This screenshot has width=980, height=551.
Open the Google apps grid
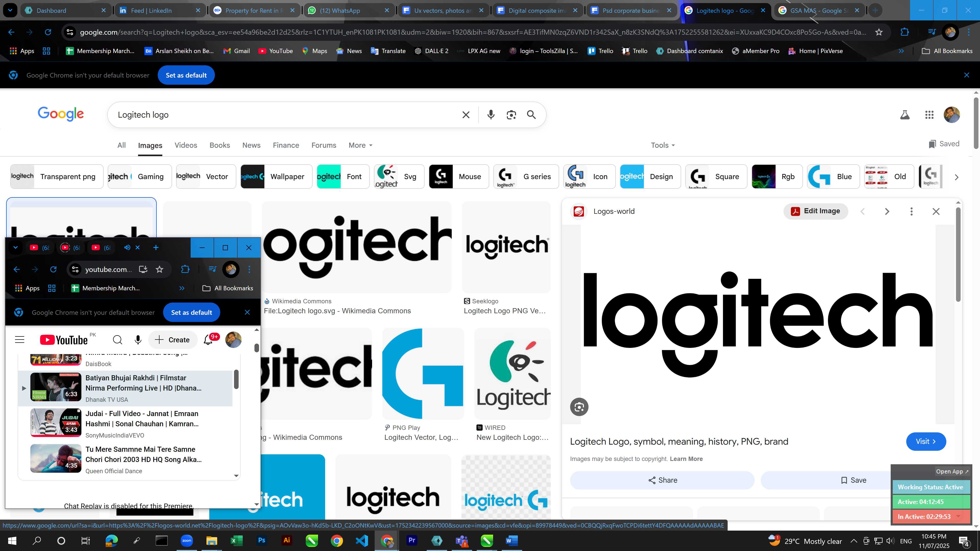929,115
